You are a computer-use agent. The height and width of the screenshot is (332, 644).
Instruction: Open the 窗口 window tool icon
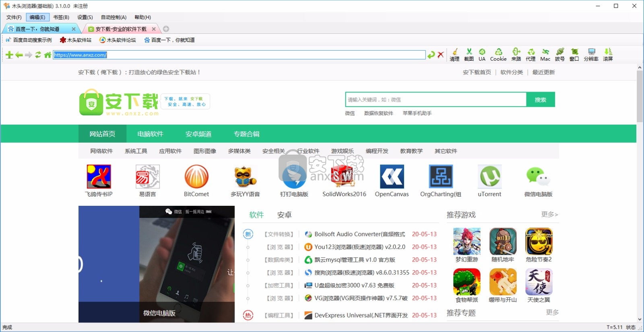pos(574,55)
